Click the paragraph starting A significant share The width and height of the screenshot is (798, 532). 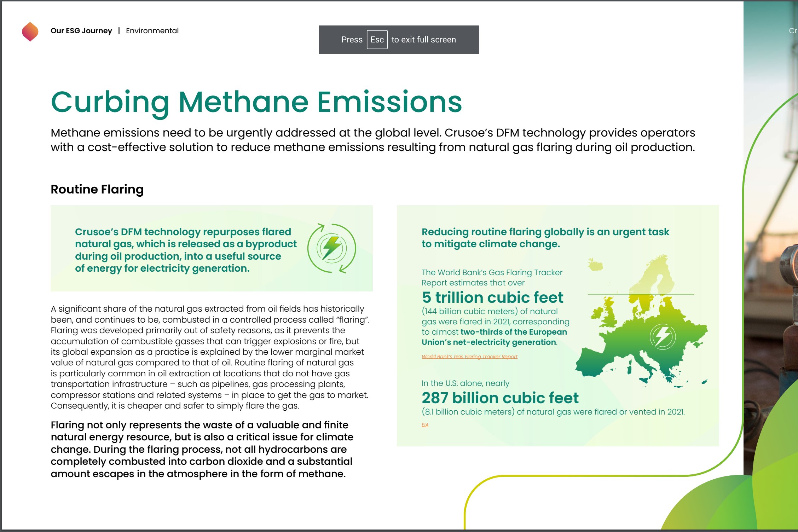tap(210, 357)
